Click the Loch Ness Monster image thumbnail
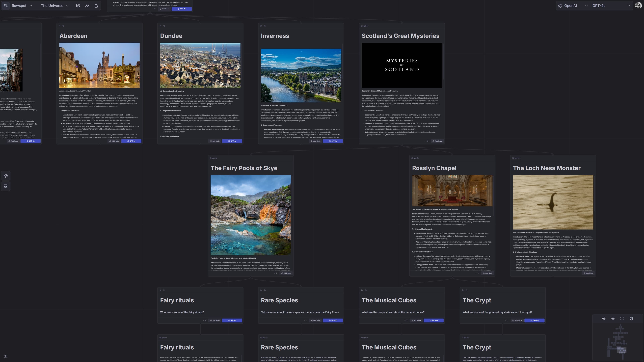This screenshot has width=644, height=362. (x=553, y=202)
